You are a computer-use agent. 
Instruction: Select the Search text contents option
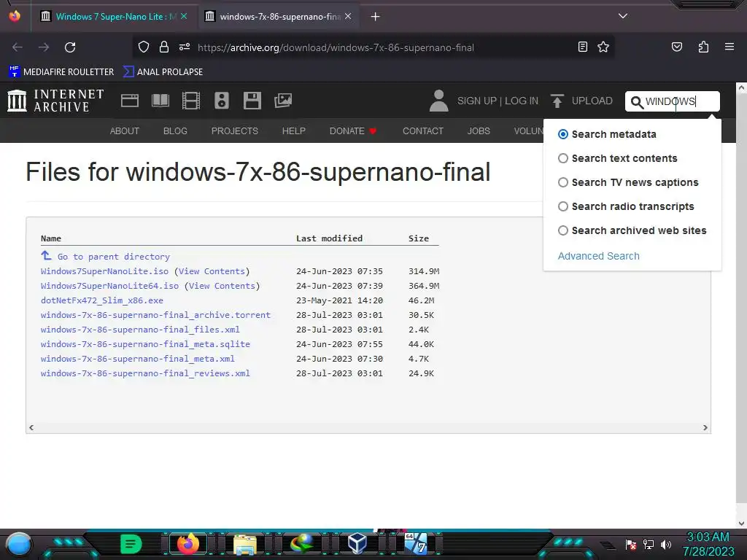click(563, 158)
